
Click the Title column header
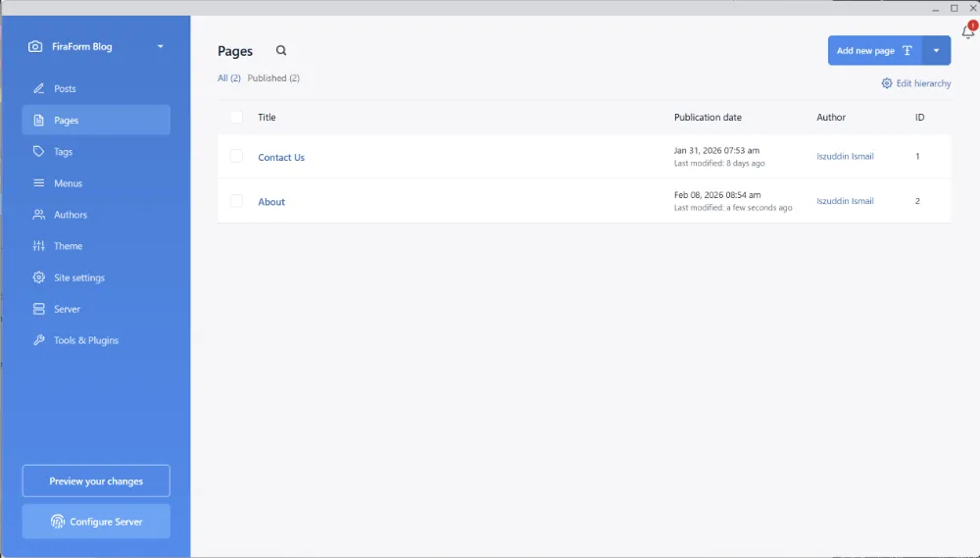pyautogui.click(x=267, y=117)
